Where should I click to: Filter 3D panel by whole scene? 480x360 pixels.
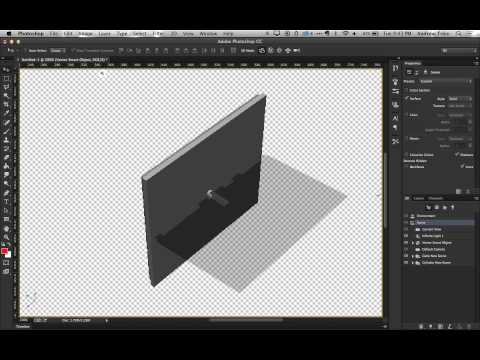click(429, 207)
